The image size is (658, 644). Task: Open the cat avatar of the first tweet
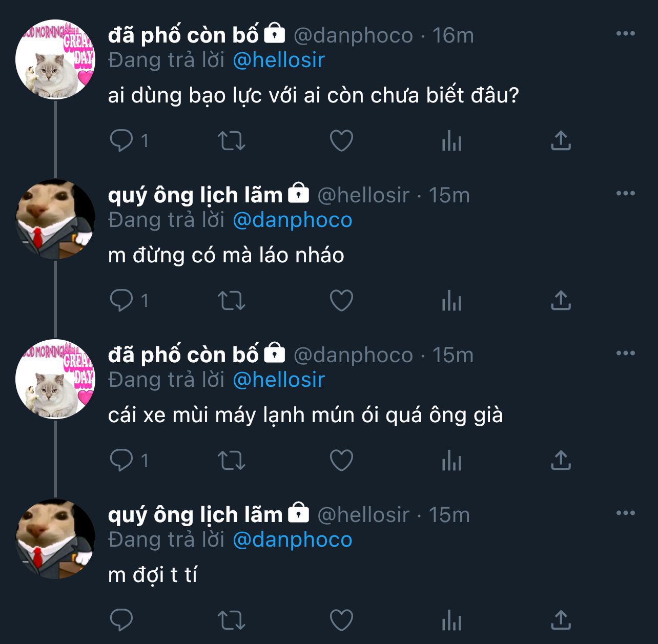[x=55, y=59]
